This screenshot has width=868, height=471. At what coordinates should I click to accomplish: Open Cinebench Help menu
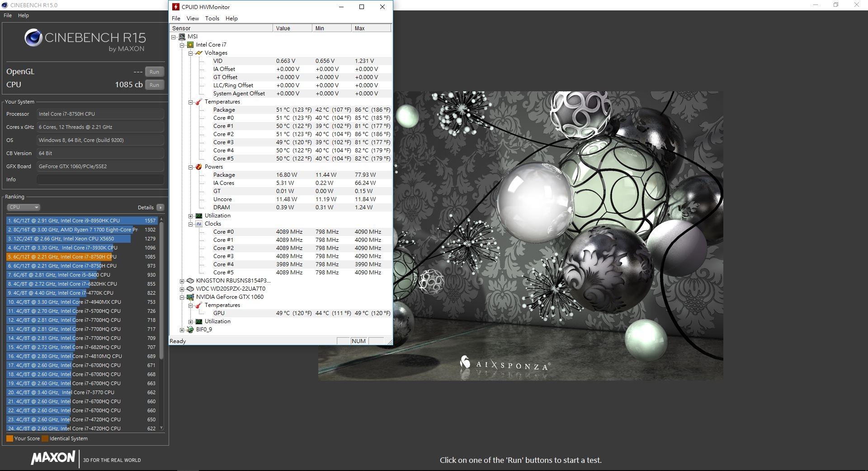tap(24, 15)
